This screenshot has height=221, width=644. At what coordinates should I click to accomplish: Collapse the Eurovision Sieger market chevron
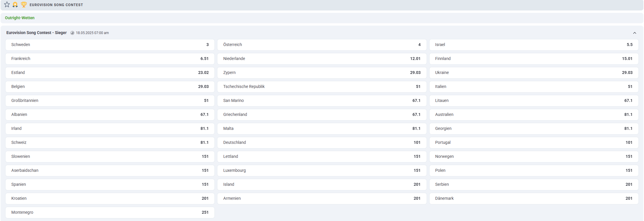pos(634,33)
